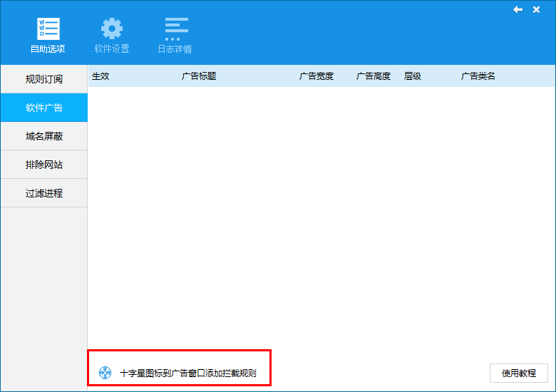Click the 使用教程 button

pyautogui.click(x=519, y=373)
